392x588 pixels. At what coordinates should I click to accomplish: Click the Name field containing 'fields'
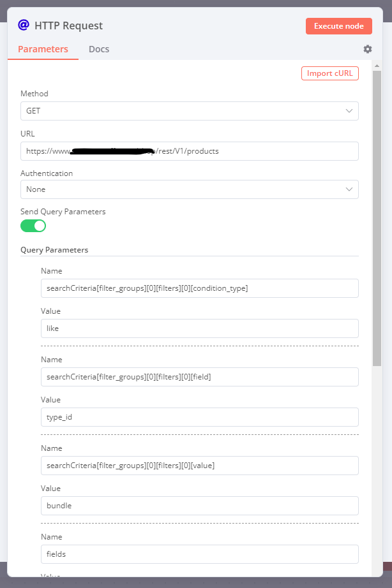[199, 554]
